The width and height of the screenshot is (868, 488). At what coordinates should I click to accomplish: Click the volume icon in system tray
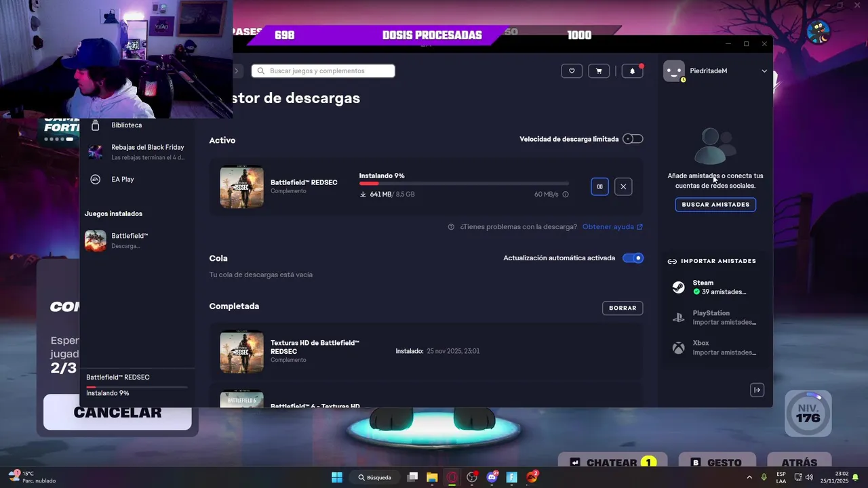click(809, 477)
